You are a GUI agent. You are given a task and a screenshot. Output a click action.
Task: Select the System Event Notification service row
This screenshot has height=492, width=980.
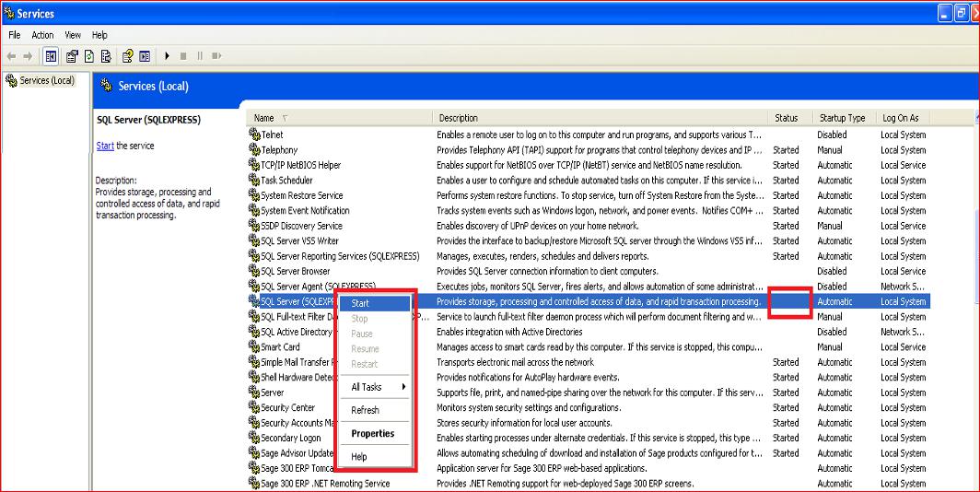(589, 210)
